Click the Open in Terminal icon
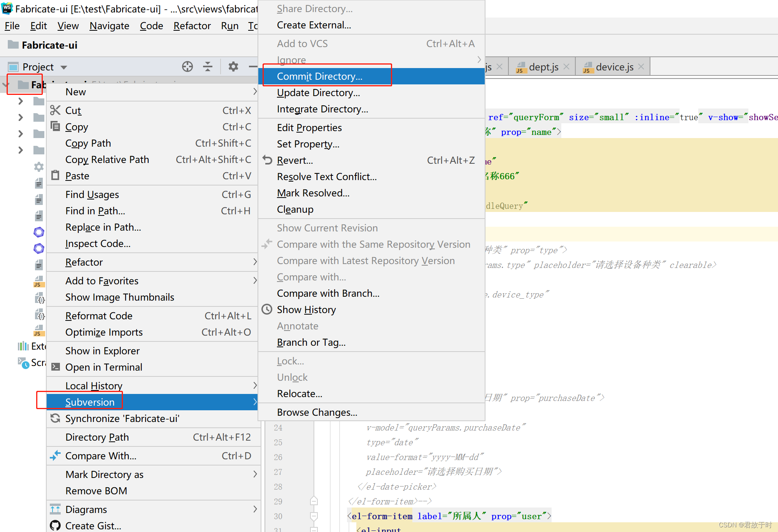 pos(55,367)
